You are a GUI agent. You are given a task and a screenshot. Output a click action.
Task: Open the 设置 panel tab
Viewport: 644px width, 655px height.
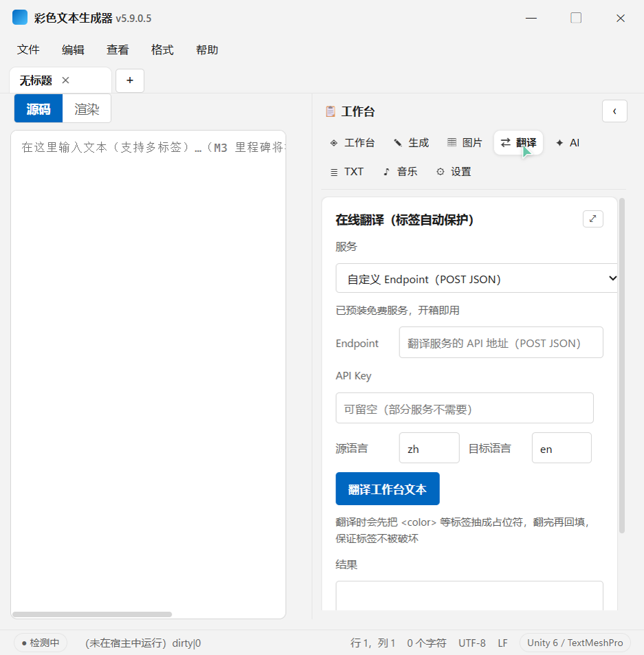(x=454, y=172)
